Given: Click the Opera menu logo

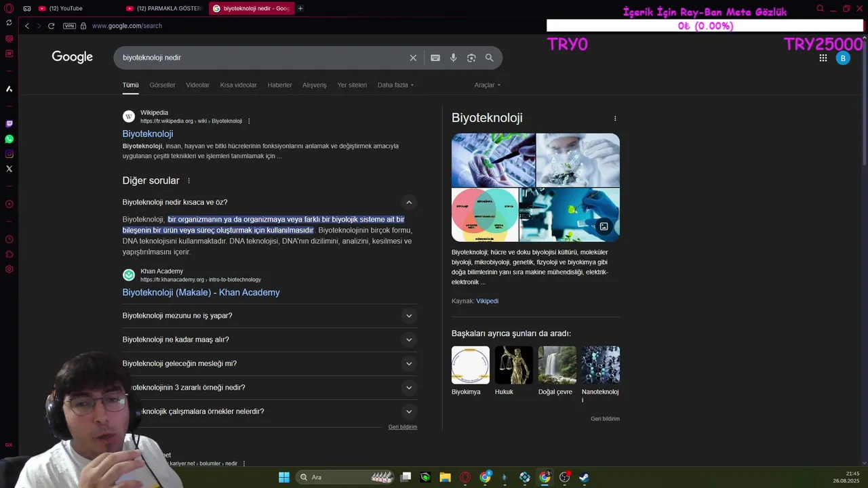Looking at the screenshot, I should click(x=9, y=8).
